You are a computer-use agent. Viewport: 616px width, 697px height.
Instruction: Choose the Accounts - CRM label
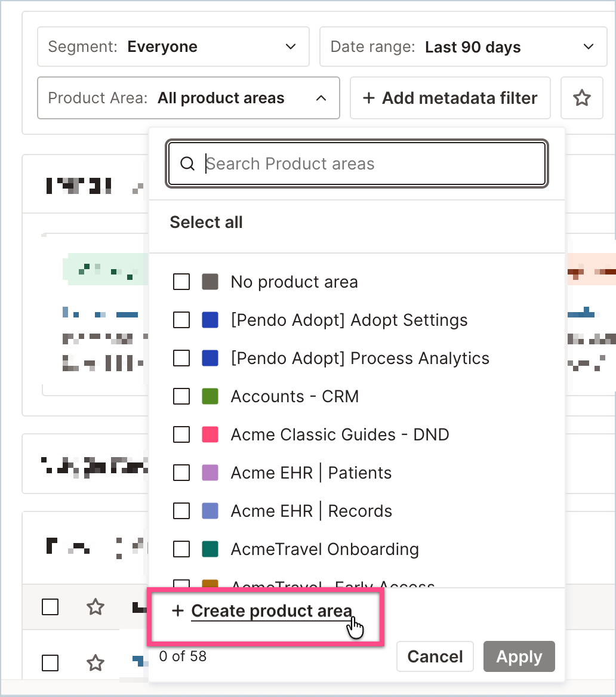pos(295,396)
